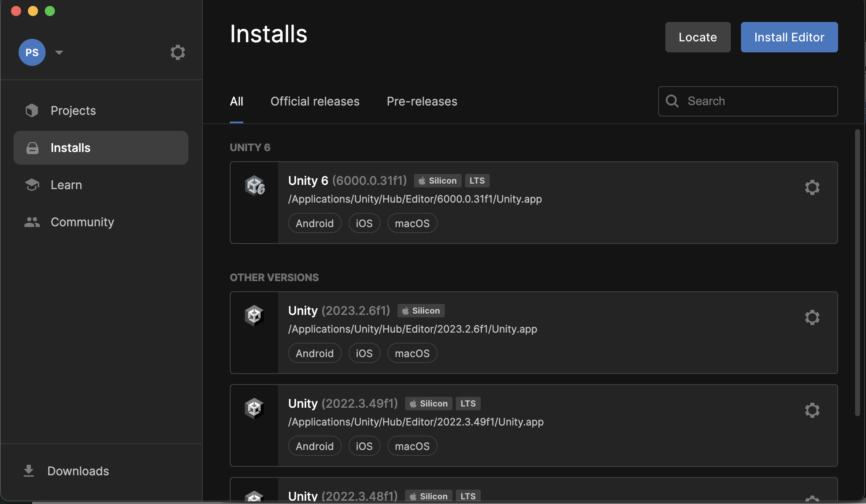Screen dimensions: 866x504
Task: Expand the account dropdown arrow
Action: pos(59,52)
